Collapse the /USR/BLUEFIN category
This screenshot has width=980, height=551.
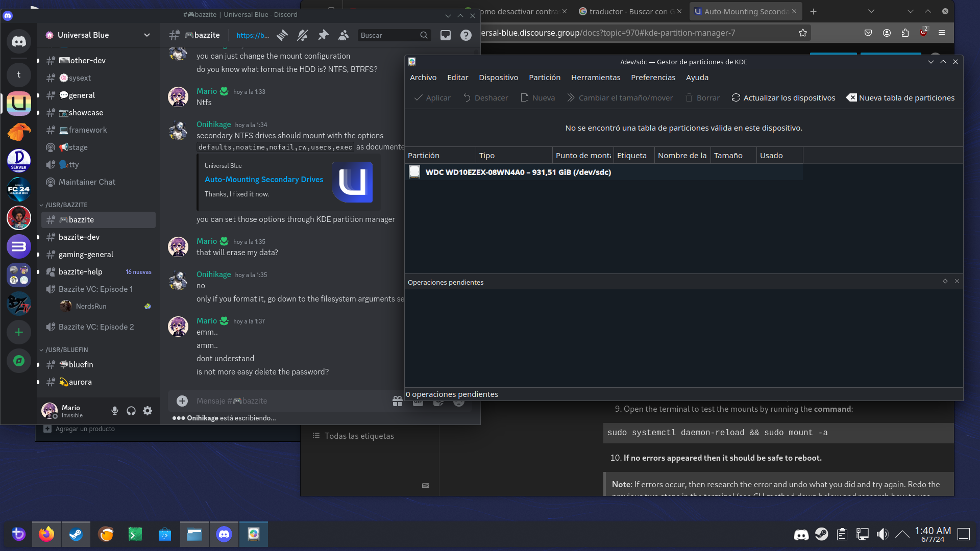click(66, 349)
